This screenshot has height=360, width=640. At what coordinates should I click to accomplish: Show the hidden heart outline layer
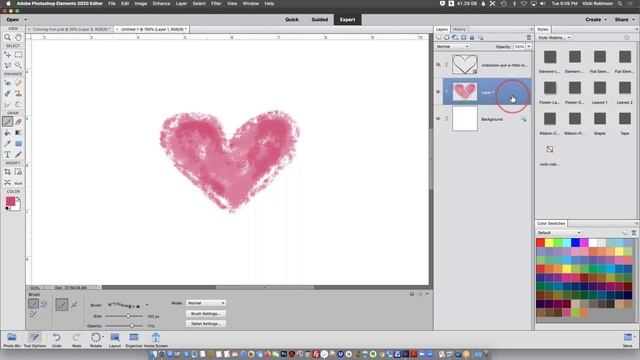point(438,64)
